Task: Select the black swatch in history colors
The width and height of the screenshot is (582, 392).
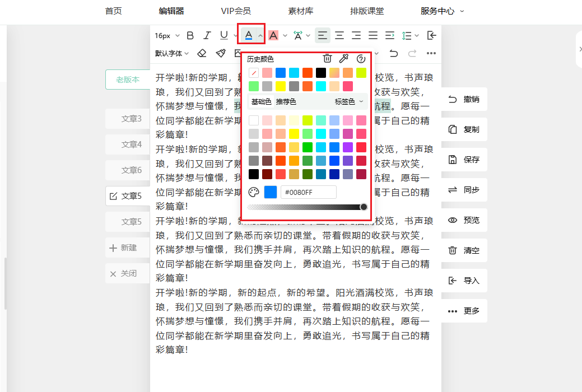Action: pos(321,73)
